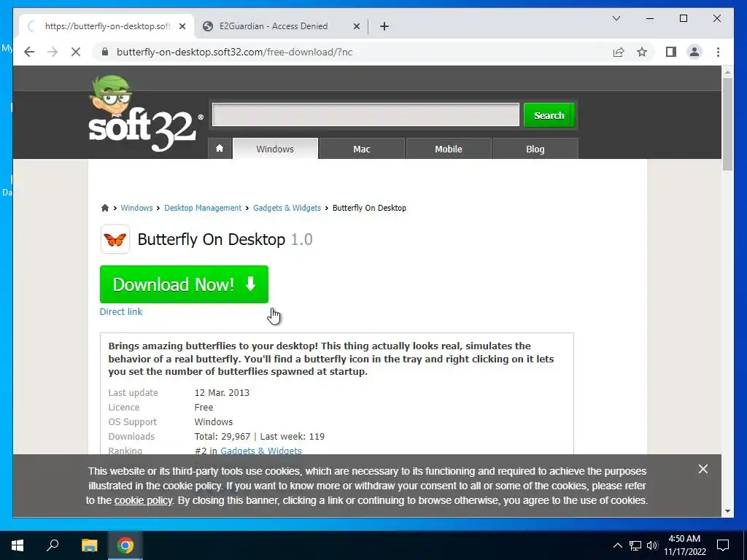747x560 pixels.
Task: Open the Desktop Management breadcrumb link
Action: [x=203, y=208]
